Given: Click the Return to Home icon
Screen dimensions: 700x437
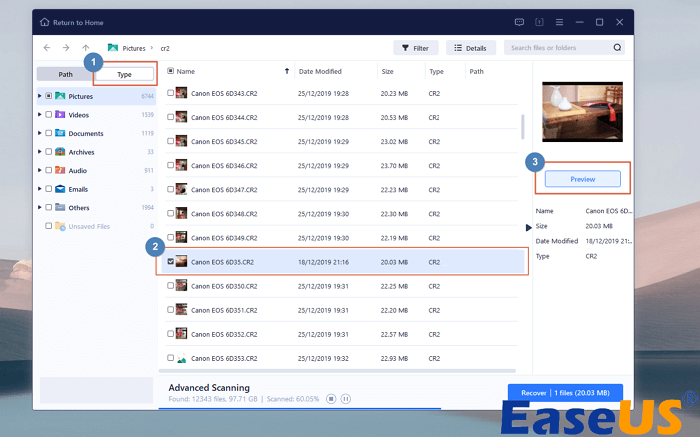Looking at the screenshot, I should pyautogui.click(x=47, y=22).
